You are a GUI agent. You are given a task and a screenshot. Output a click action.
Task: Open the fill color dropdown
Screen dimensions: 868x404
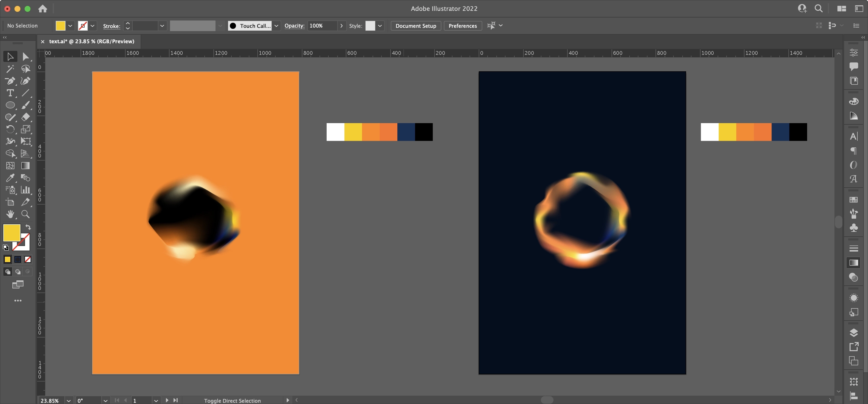click(70, 26)
